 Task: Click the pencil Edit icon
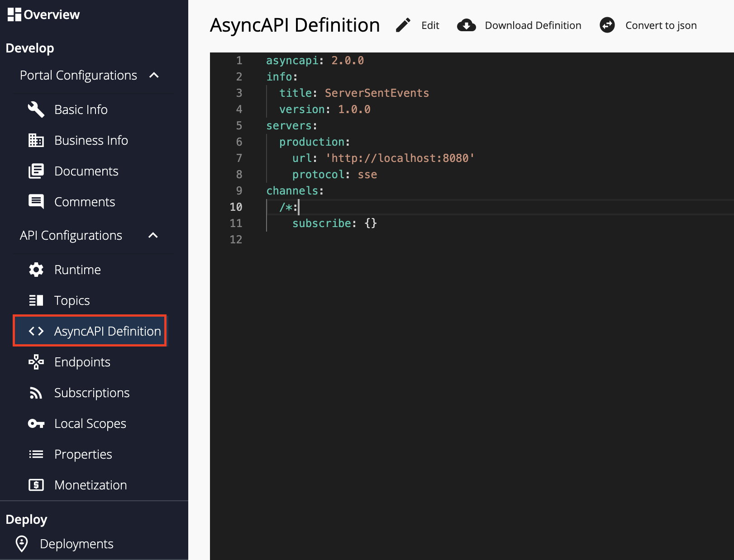403,25
